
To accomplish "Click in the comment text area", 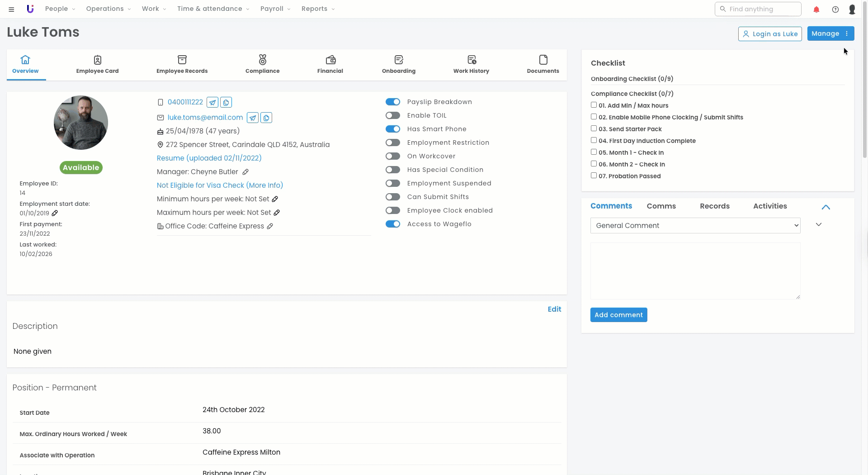I will tap(695, 271).
